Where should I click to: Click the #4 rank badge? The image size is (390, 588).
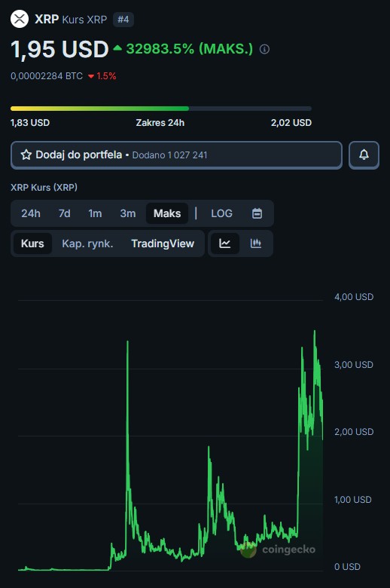123,19
